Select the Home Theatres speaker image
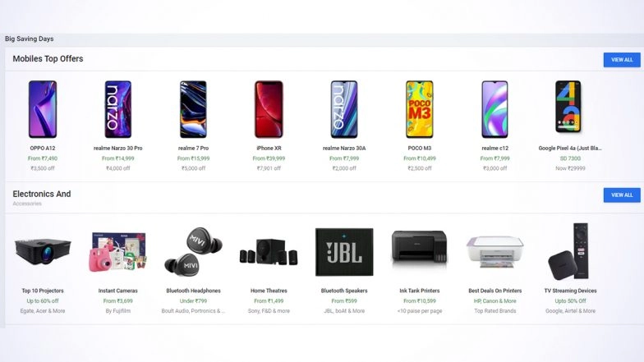 click(x=269, y=251)
